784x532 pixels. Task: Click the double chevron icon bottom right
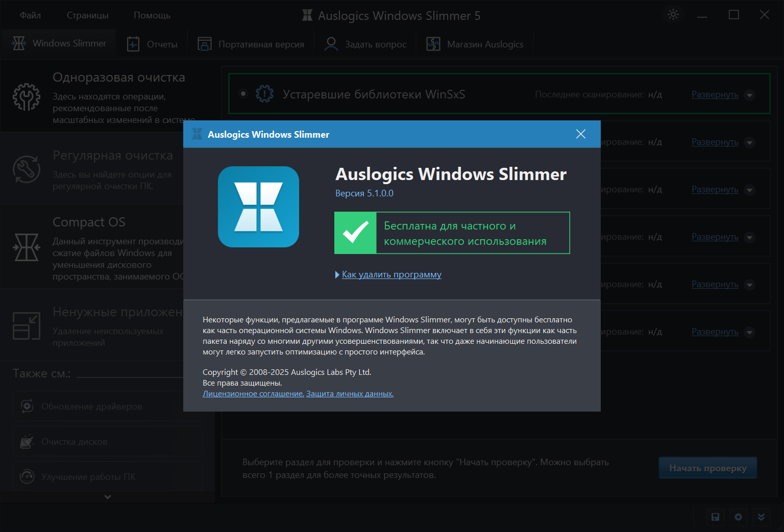pyautogui.click(x=761, y=517)
